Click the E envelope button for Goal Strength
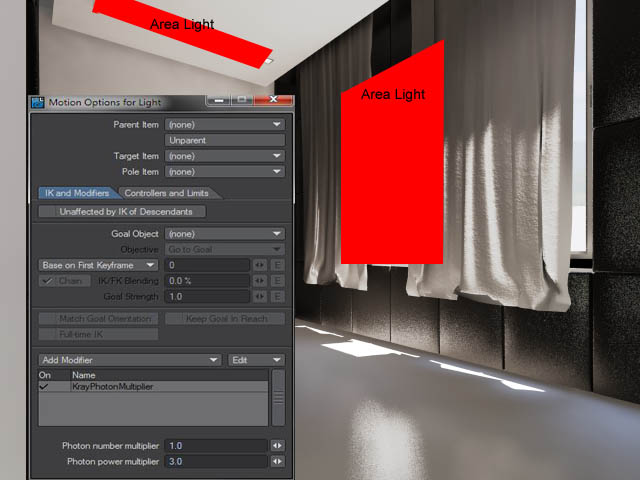This screenshot has height=480, width=640. pyautogui.click(x=278, y=297)
